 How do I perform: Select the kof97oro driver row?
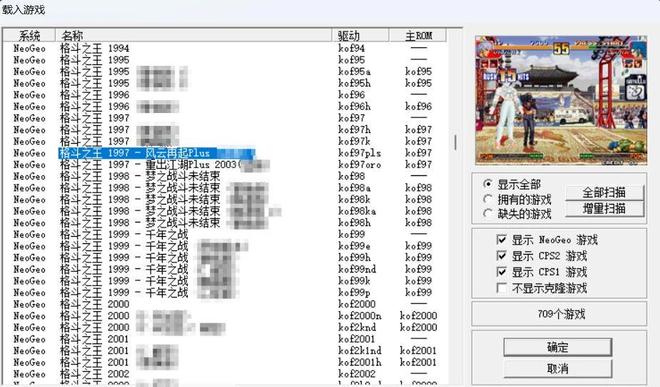click(x=225, y=165)
